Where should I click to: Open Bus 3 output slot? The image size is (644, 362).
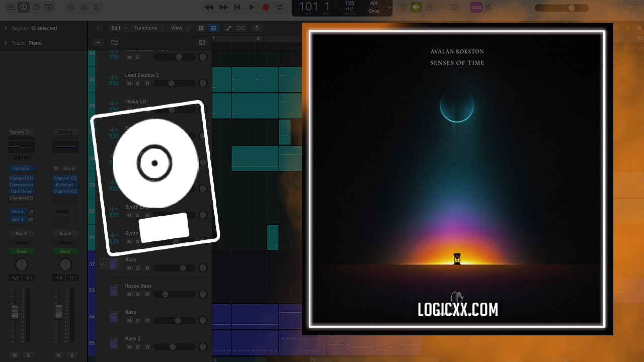(x=65, y=233)
